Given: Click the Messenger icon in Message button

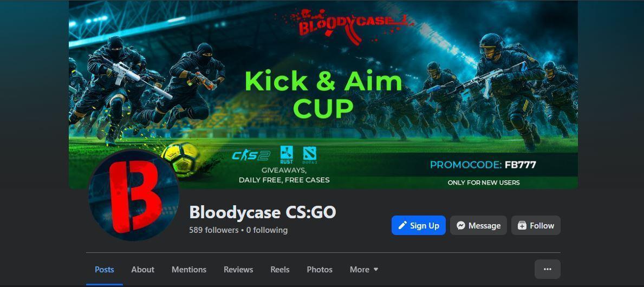Looking at the screenshot, I should point(461,225).
